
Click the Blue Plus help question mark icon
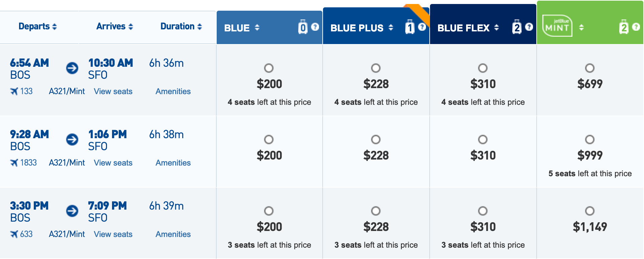pyautogui.click(x=422, y=27)
